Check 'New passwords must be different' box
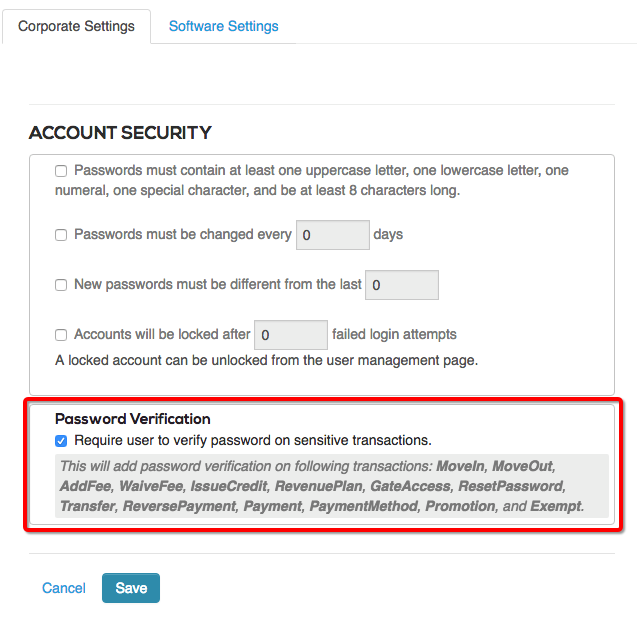637x618 pixels. [x=61, y=285]
